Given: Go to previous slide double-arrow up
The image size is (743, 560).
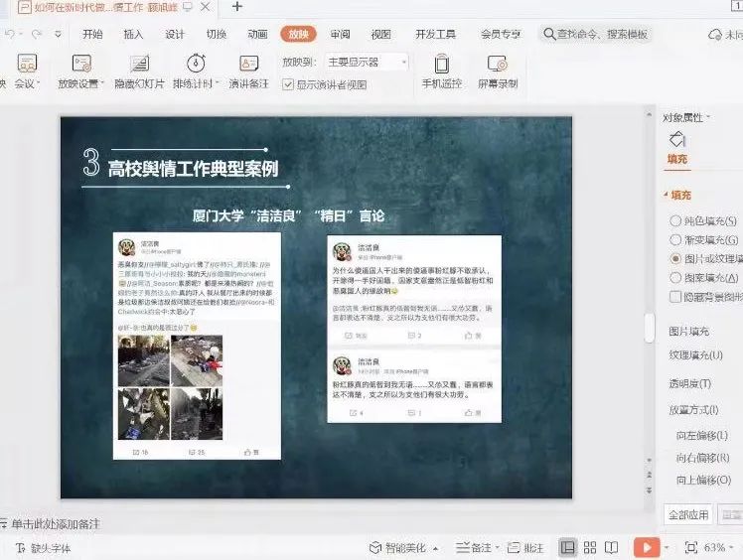Looking at the screenshot, I should pos(650,475).
